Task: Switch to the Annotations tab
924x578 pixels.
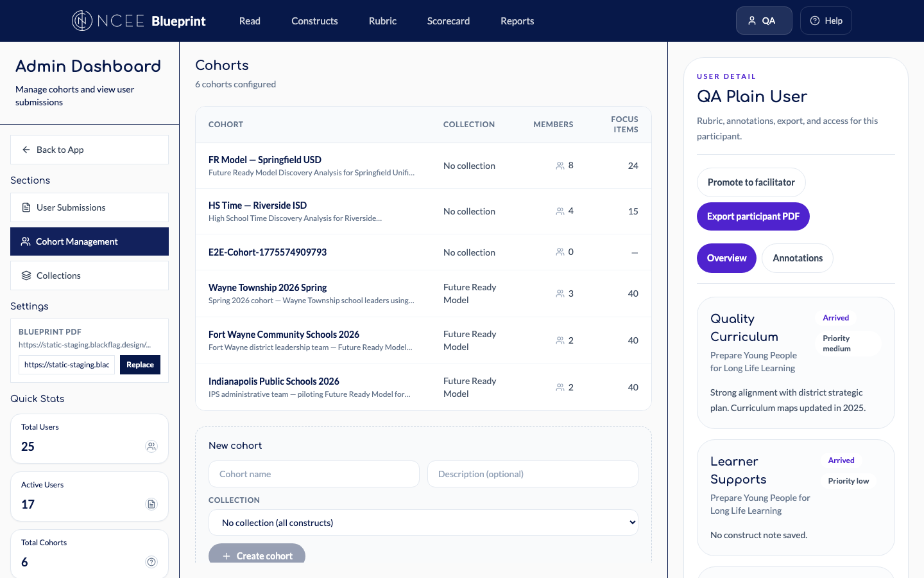Action: 798,258
